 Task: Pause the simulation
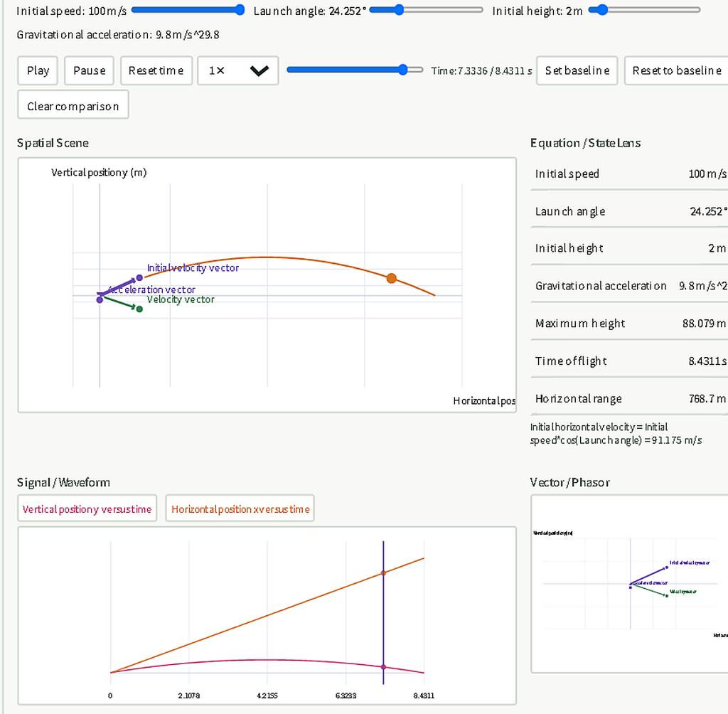89,70
